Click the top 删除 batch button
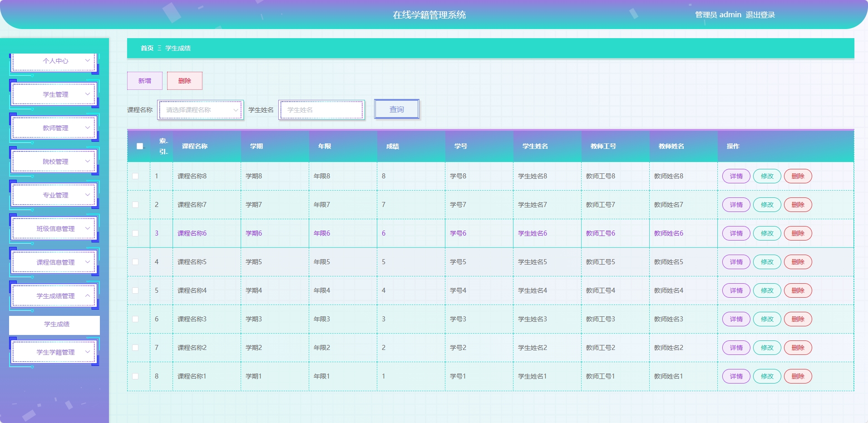Viewport: 868px width, 423px height. (x=185, y=81)
